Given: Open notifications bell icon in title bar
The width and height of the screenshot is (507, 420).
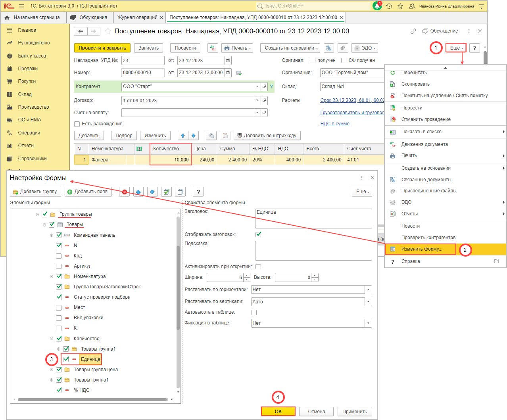Looking at the screenshot, I should tap(377, 6).
